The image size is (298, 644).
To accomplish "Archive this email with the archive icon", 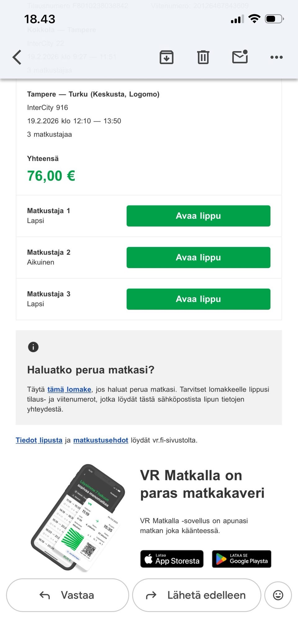I will [x=166, y=57].
